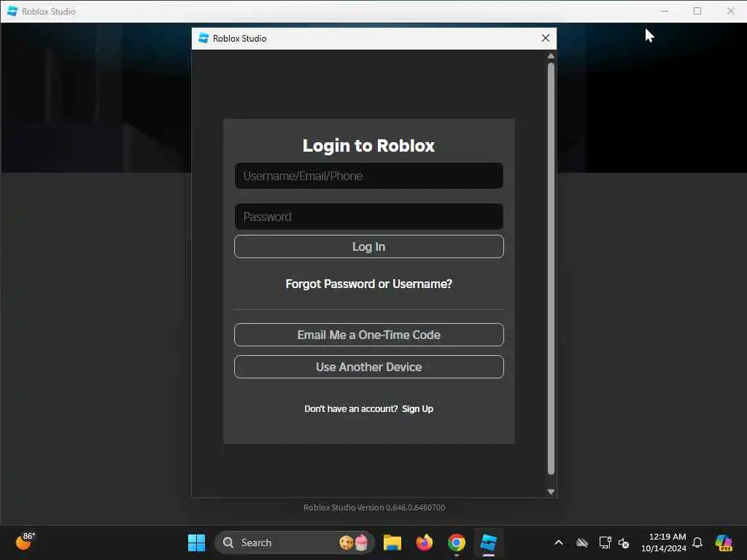
Task: Maximize the main Roblox Studio window
Action: 697,11
